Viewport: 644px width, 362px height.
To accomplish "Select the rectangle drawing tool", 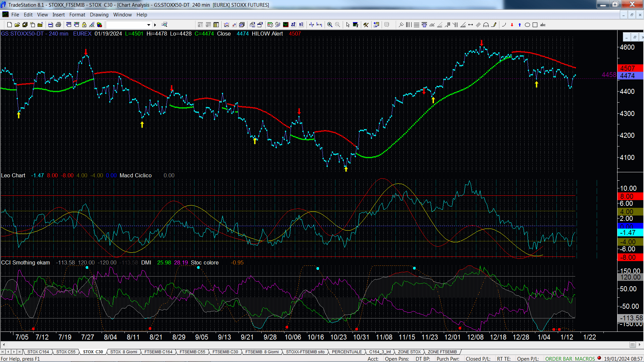I will click(x=535, y=25).
